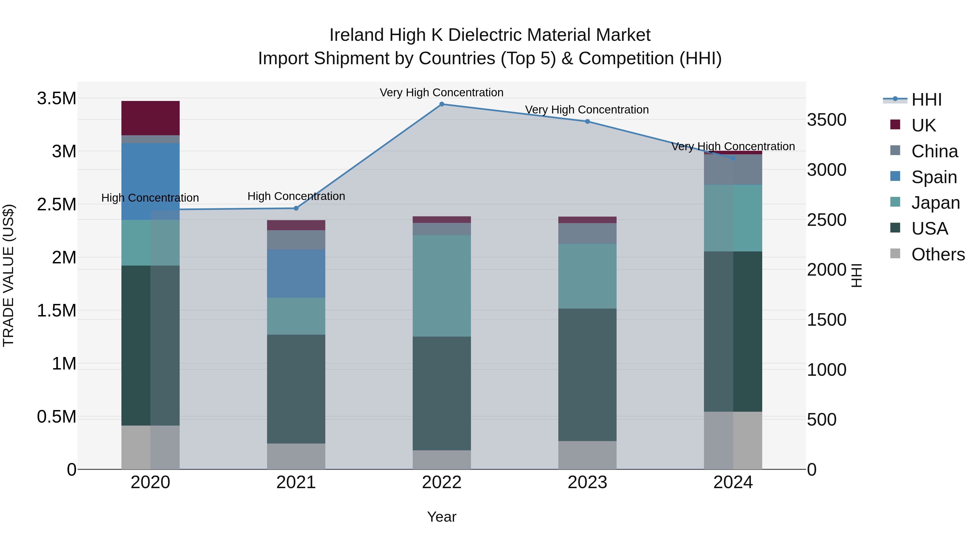Click the 2024 China bar segment
980x551 pixels.
coord(733,170)
